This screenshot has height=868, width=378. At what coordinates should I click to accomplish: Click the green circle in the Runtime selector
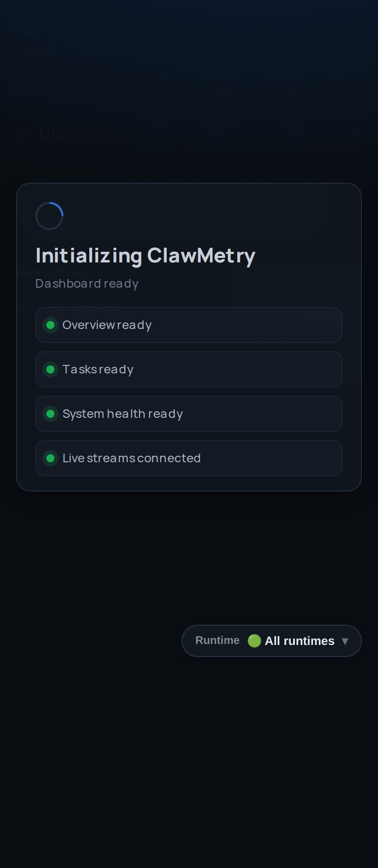[255, 641]
